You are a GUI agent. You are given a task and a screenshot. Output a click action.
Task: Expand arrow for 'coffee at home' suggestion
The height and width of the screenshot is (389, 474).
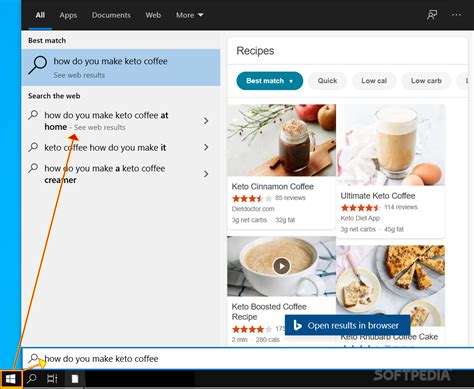206,121
